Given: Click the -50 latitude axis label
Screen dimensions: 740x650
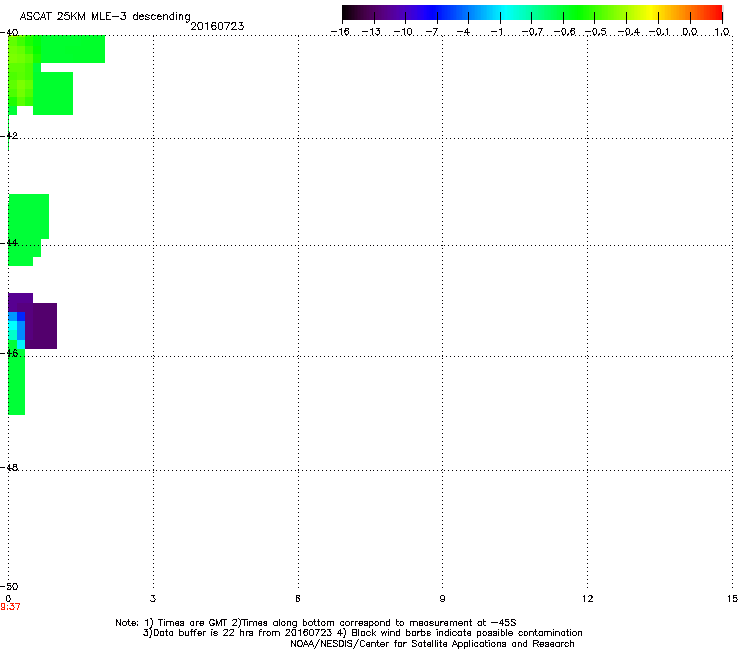Looking at the screenshot, I should click(9, 586).
